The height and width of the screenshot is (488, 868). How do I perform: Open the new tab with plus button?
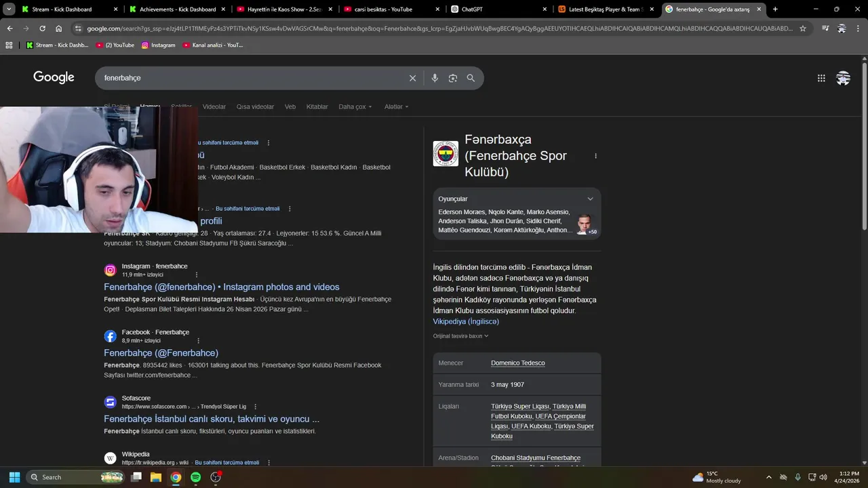775,9
